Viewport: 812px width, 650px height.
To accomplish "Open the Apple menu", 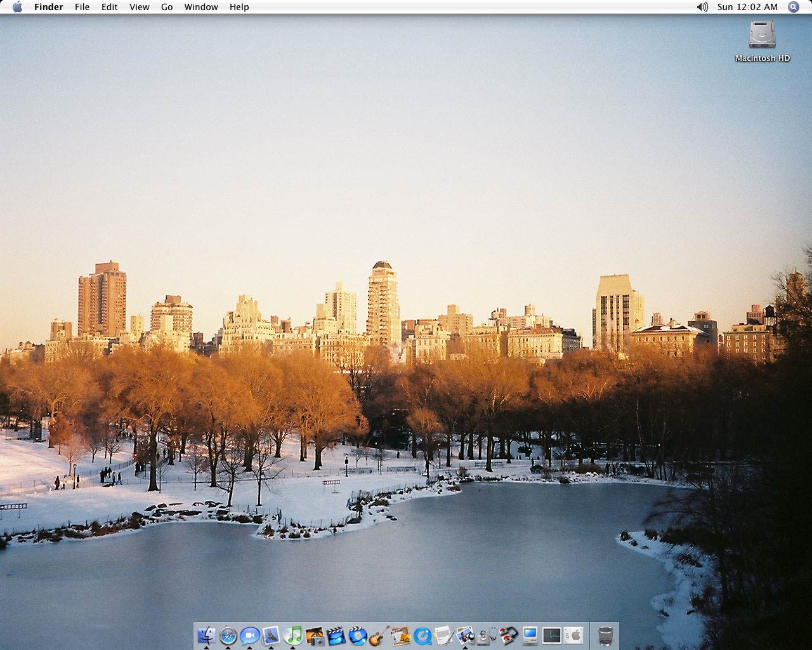I will (18, 7).
